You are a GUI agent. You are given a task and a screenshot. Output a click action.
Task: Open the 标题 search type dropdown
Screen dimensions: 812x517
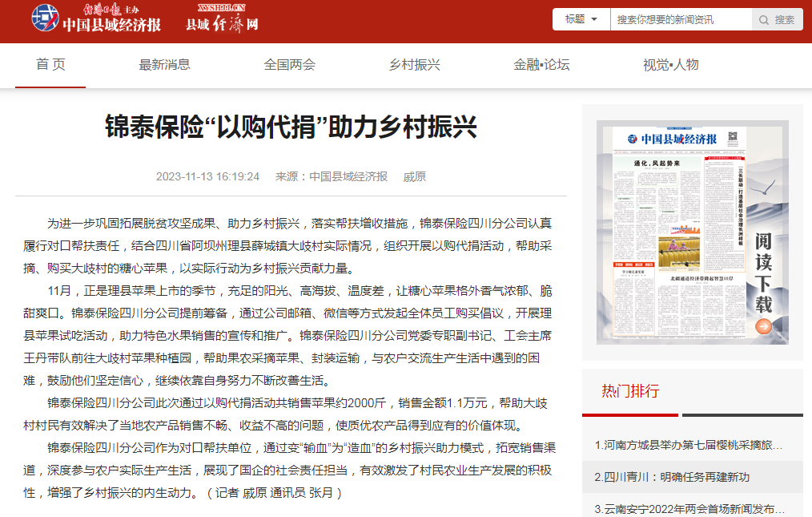[x=581, y=19]
